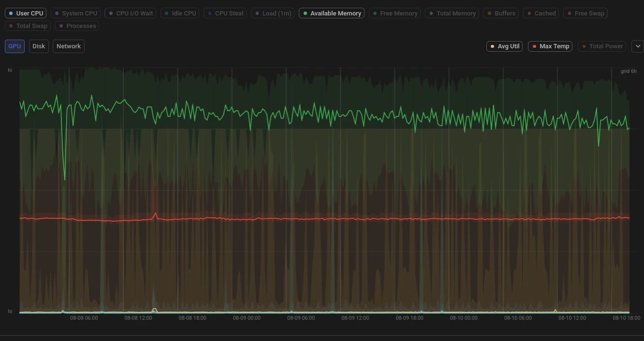
Task: Enable the Load (1m) series
Action: (273, 13)
